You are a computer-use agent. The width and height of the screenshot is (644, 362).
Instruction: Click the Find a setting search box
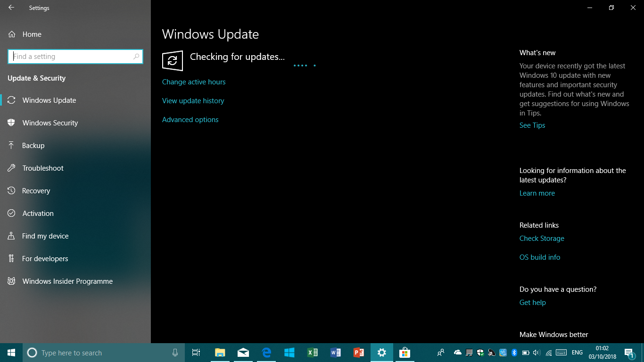[x=75, y=57]
